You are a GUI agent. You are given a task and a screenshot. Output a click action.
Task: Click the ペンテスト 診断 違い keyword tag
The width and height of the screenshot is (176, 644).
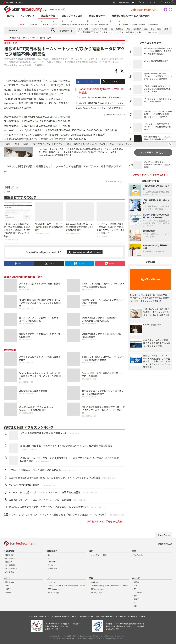pyautogui.click(x=125, y=32)
